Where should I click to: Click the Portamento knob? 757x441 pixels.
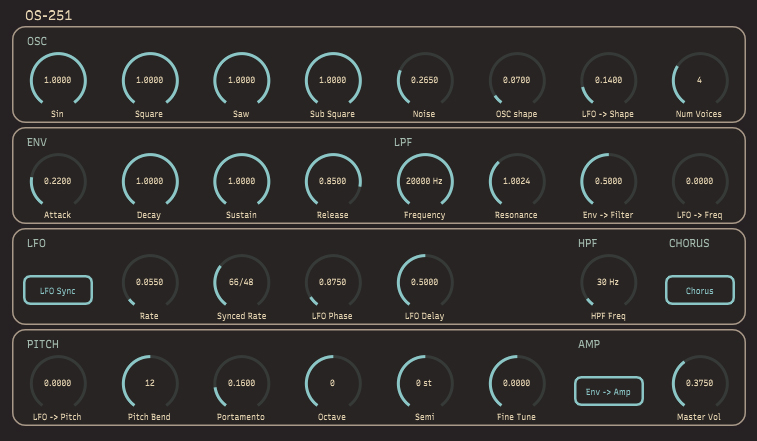[x=241, y=383]
